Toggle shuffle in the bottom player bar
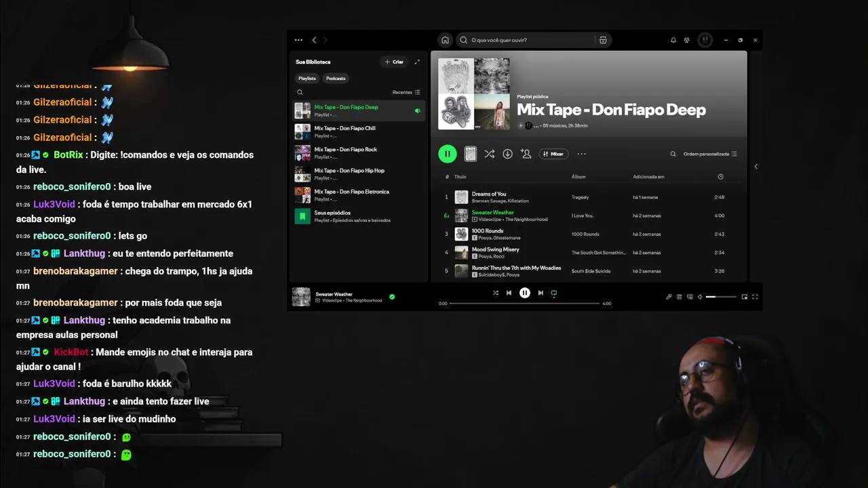Viewport: 868px width, 488px height. click(x=495, y=293)
